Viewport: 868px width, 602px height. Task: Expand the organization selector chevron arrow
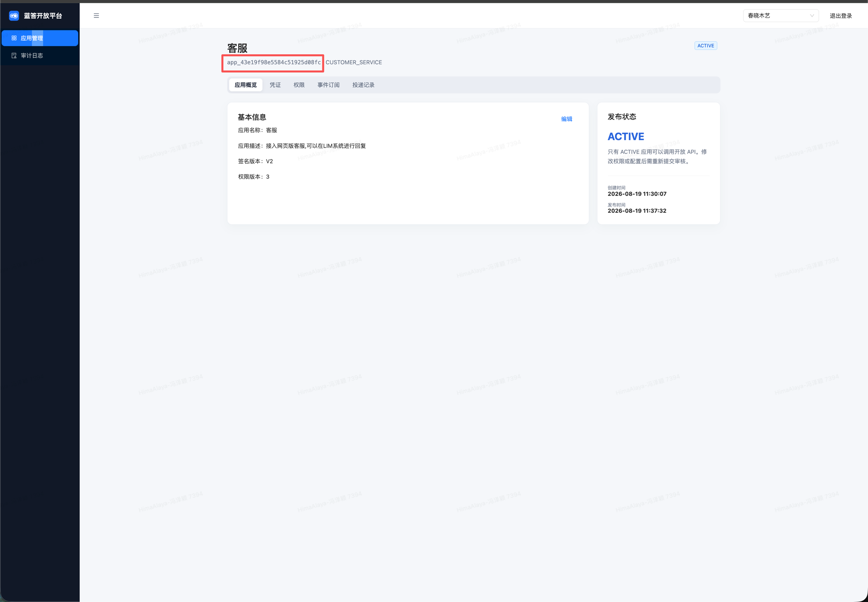pos(812,16)
